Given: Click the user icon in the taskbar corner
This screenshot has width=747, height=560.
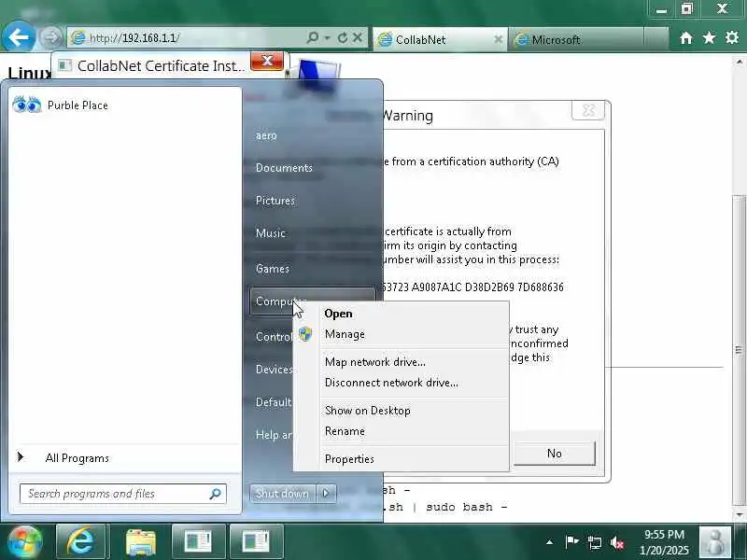Looking at the screenshot, I should (x=714, y=542).
